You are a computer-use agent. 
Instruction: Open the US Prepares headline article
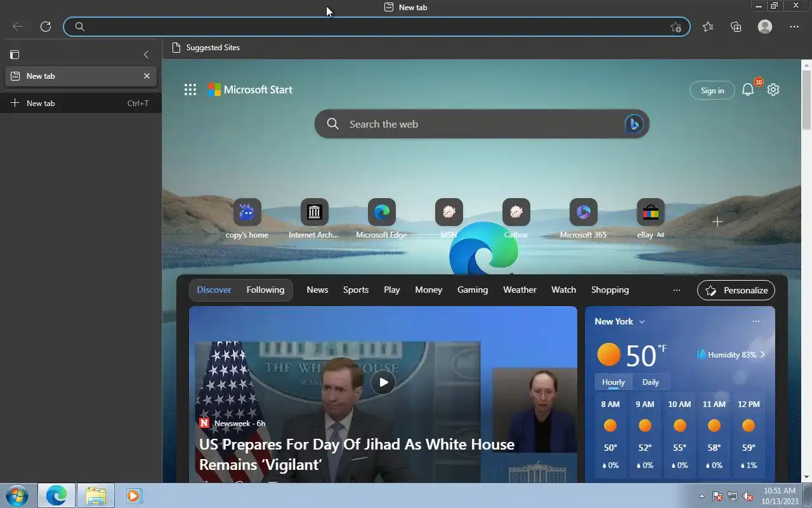click(x=357, y=454)
